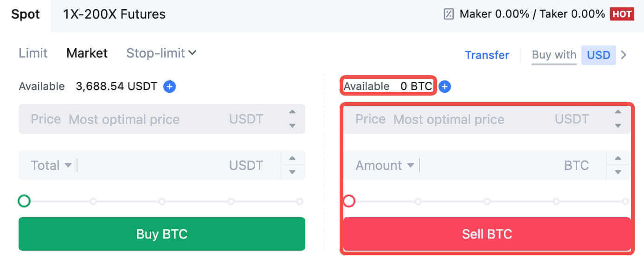
Task: Click the fee percentage icon next to Maker
Action: tap(449, 14)
